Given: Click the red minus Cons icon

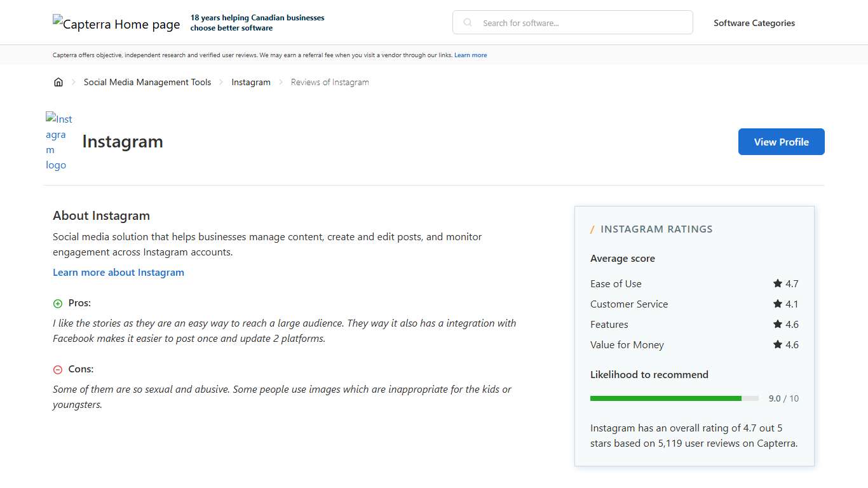Looking at the screenshot, I should click(x=58, y=370).
